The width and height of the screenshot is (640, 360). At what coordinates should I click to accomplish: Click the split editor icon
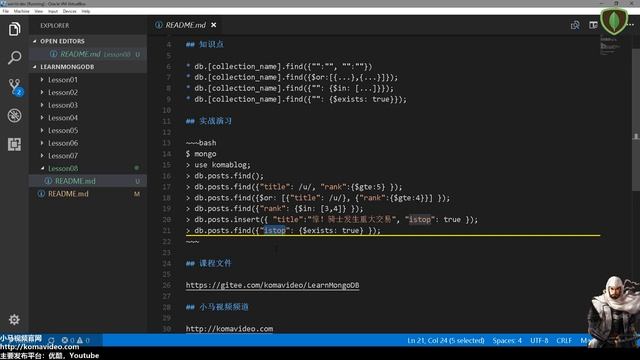tap(593, 25)
